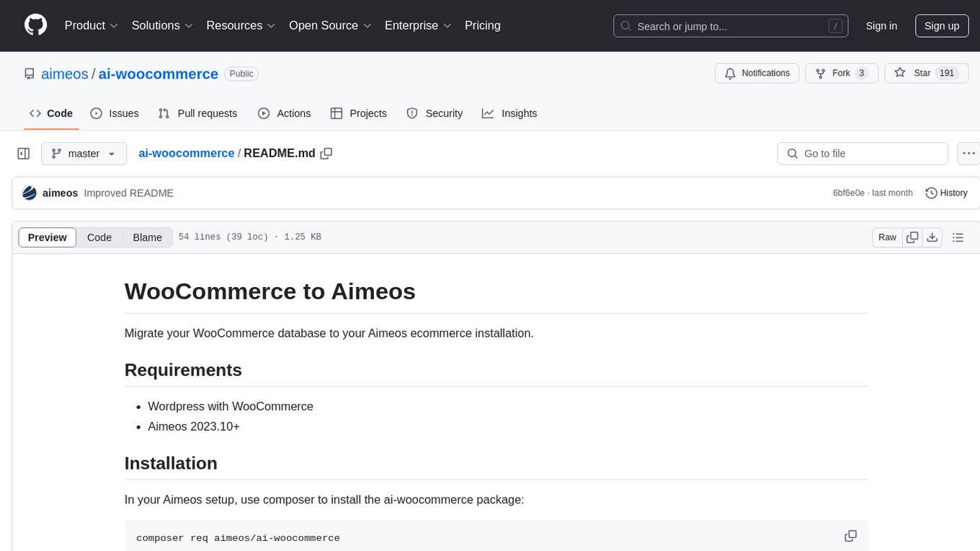Screen dimensions: 980x551
Task: Select the Blame view
Action: [148, 237]
